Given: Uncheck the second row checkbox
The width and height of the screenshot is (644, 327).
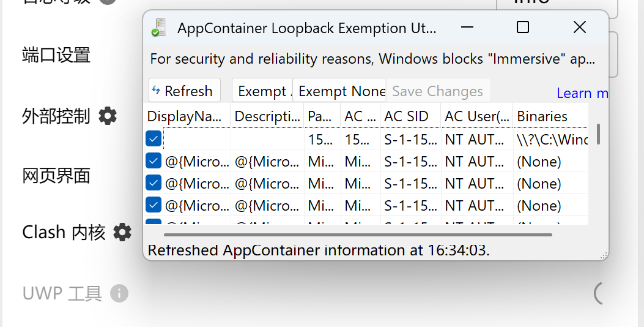Looking at the screenshot, I should 154,161.
